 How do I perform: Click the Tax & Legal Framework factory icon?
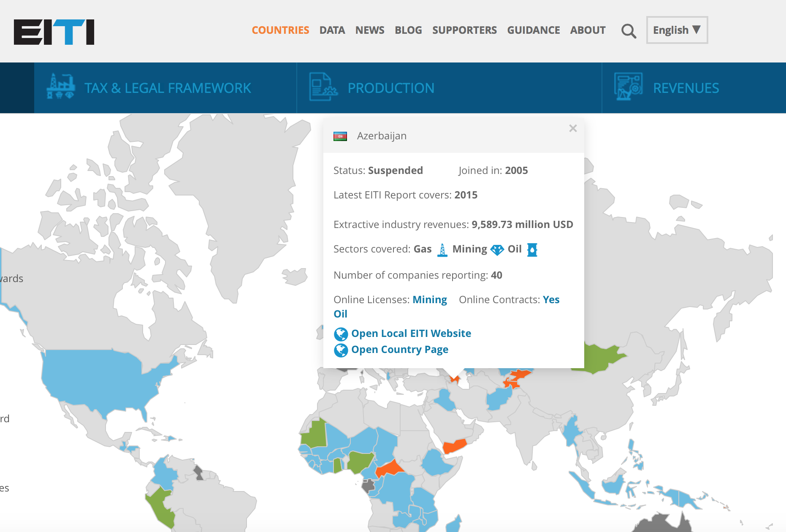61,87
